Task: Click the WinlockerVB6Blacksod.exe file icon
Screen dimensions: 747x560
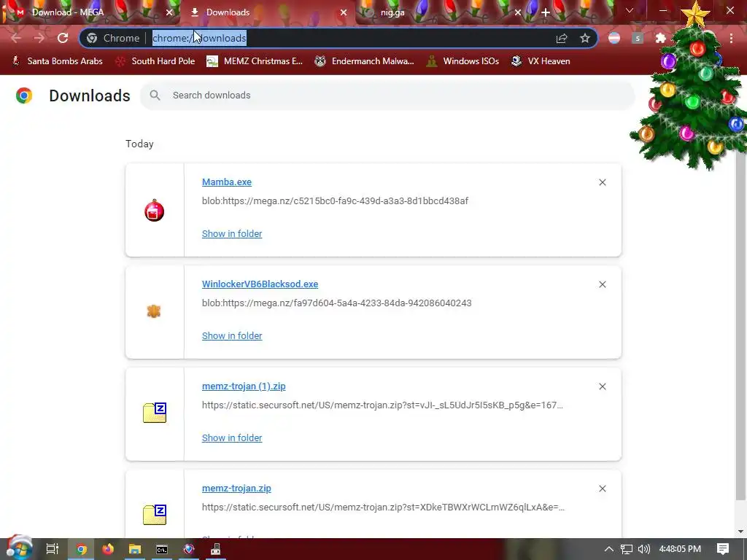Action: [x=154, y=311]
